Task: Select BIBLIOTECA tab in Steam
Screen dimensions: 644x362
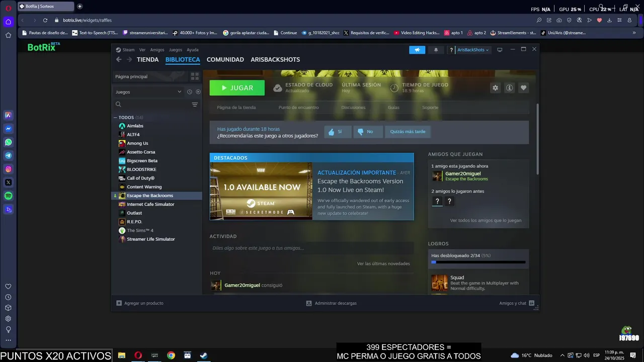Action: pyautogui.click(x=183, y=59)
